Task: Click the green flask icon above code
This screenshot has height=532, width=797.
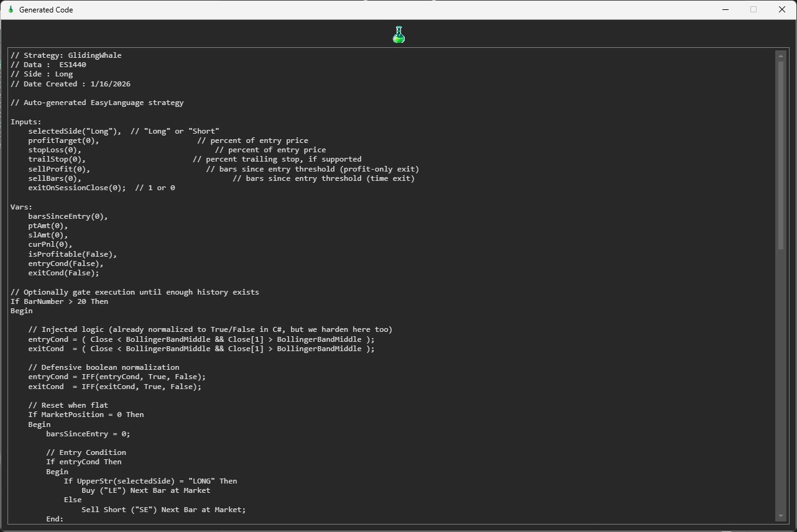Action: tap(398, 35)
